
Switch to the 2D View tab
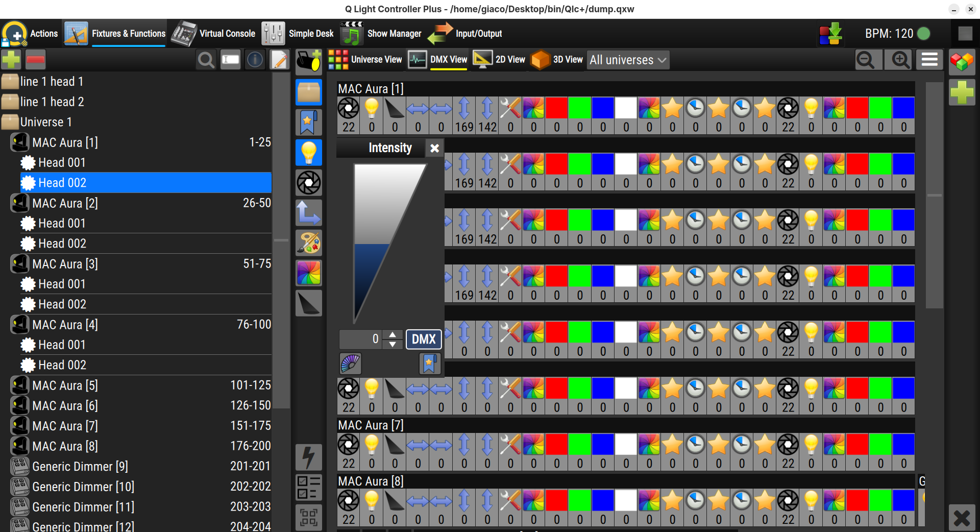(499, 60)
